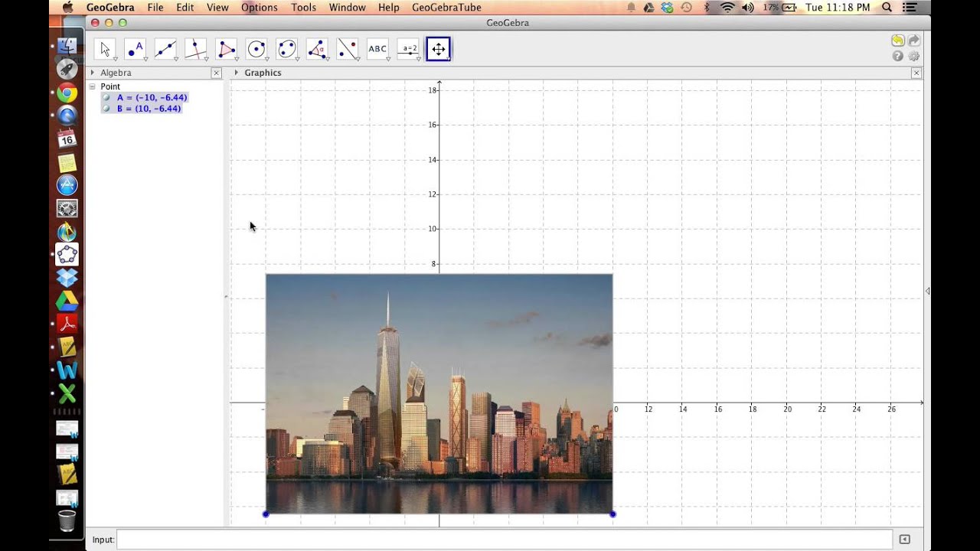Open Microsoft Excel from the dock
This screenshot has width=980, height=551.
click(67, 393)
